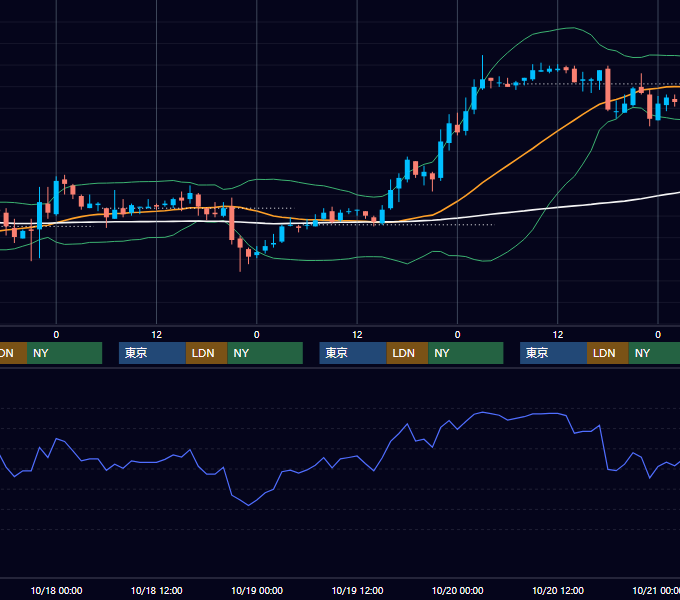This screenshot has height=600, width=680.
Task: Click the leftmost NY session block
Action: (64, 353)
